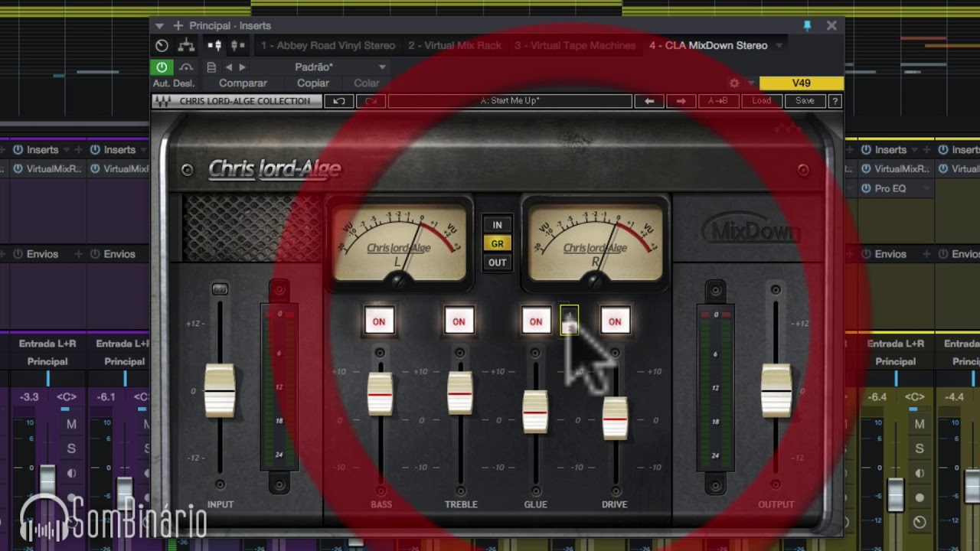The width and height of the screenshot is (980, 551).
Task: Click the Copiar button
Action: (x=313, y=83)
